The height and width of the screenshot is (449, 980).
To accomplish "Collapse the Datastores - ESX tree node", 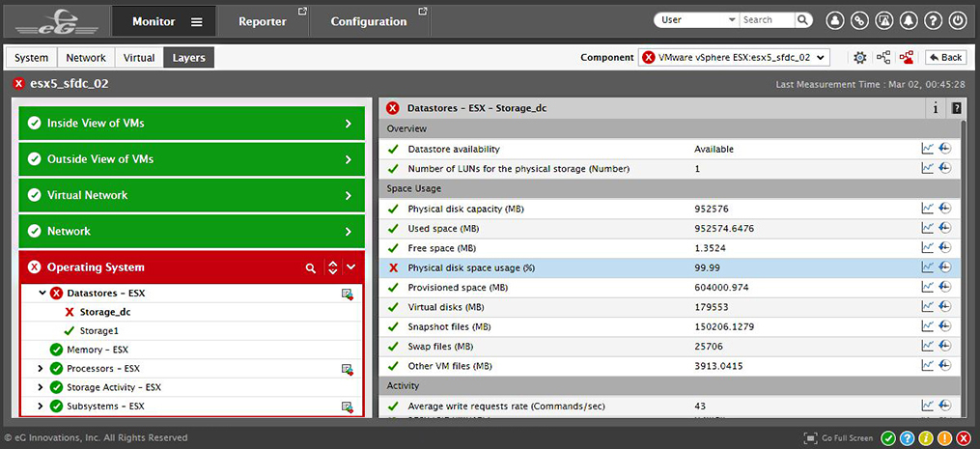I will point(42,293).
